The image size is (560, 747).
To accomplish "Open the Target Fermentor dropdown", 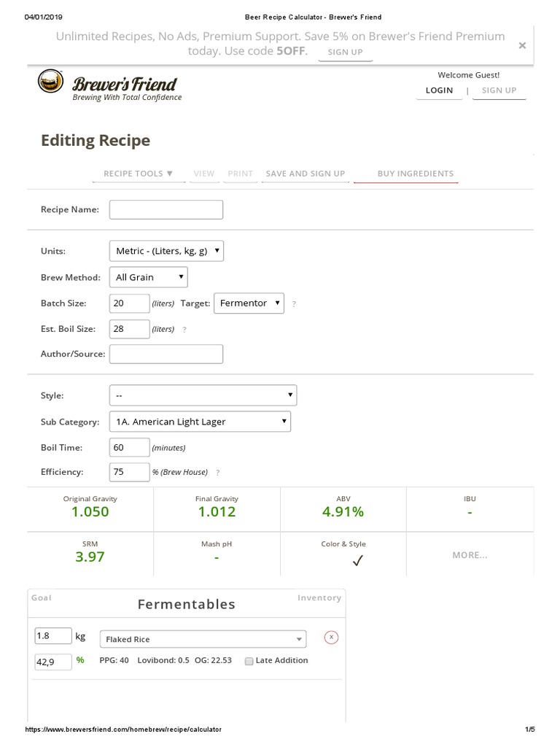I will (249, 303).
